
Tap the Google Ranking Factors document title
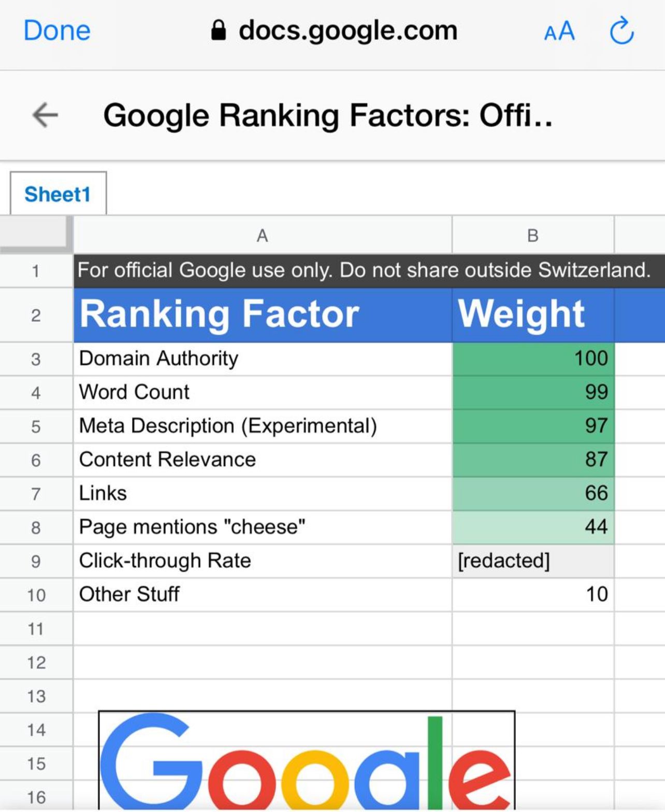327,115
